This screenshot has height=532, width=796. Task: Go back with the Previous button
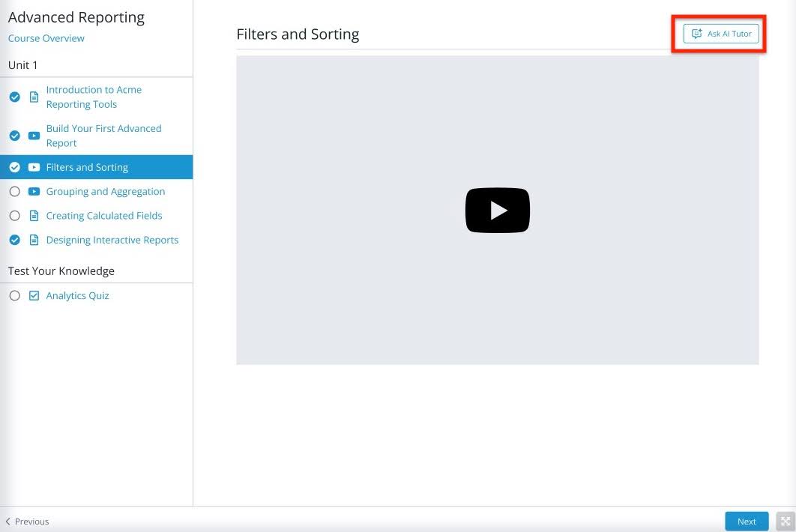(27, 522)
